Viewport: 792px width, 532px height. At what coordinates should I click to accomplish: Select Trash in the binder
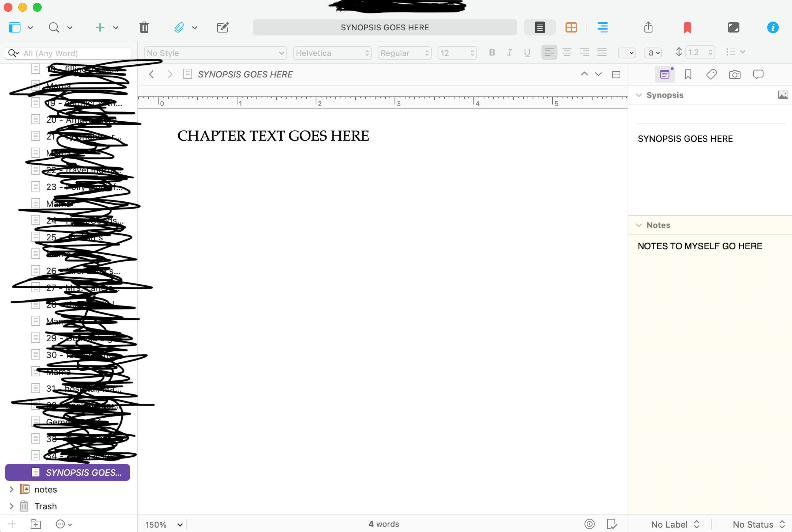click(x=46, y=506)
